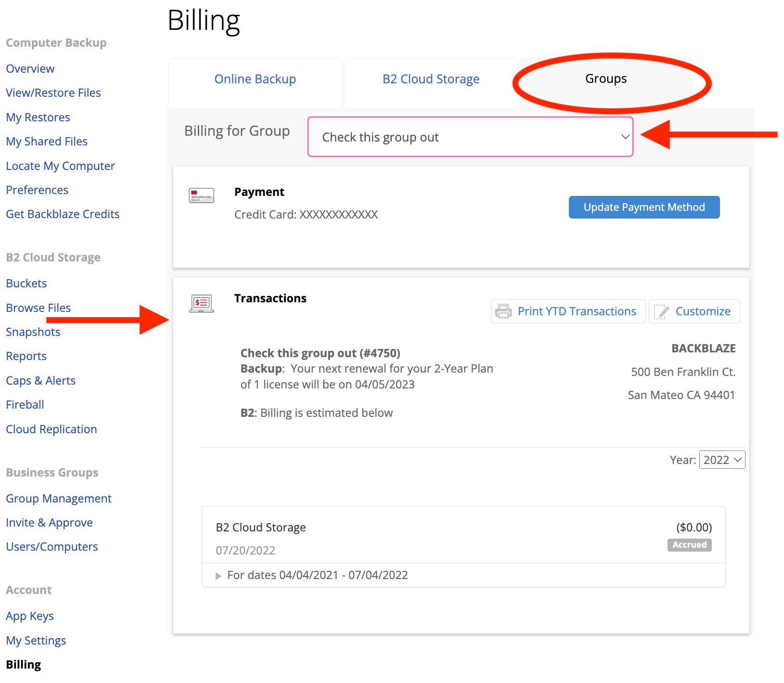Click the printer icon for YTD transactions

(x=503, y=311)
